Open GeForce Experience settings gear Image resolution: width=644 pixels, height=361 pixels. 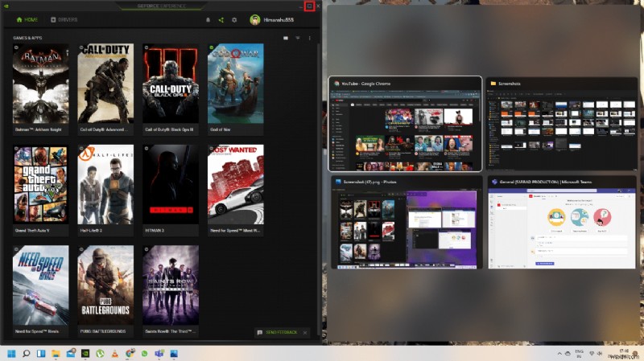point(234,19)
